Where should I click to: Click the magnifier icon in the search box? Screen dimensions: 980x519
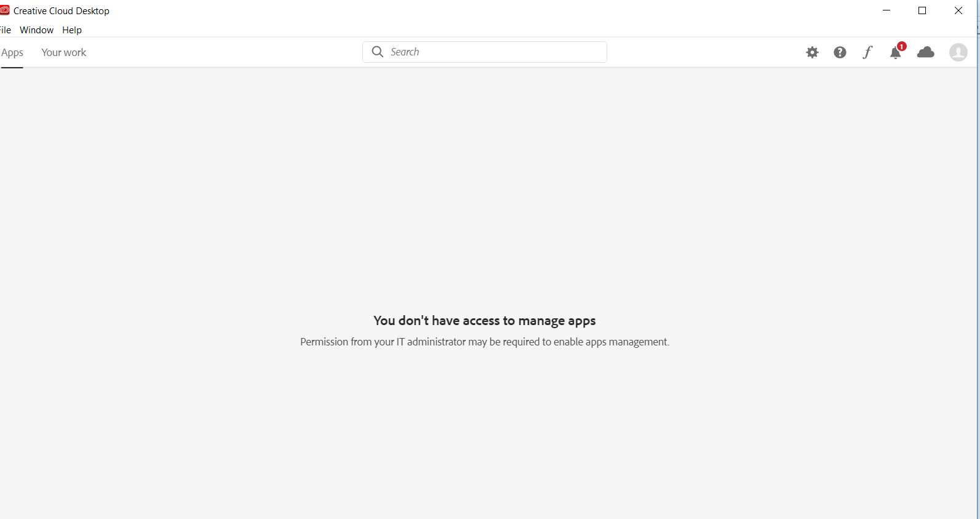(x=378, y=52)
